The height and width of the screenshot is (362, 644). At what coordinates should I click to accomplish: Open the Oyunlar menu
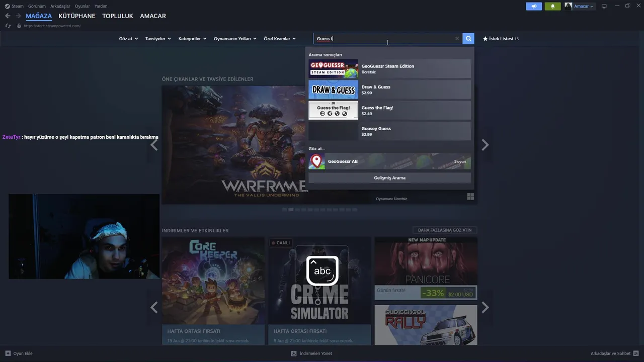coord(83,6)
